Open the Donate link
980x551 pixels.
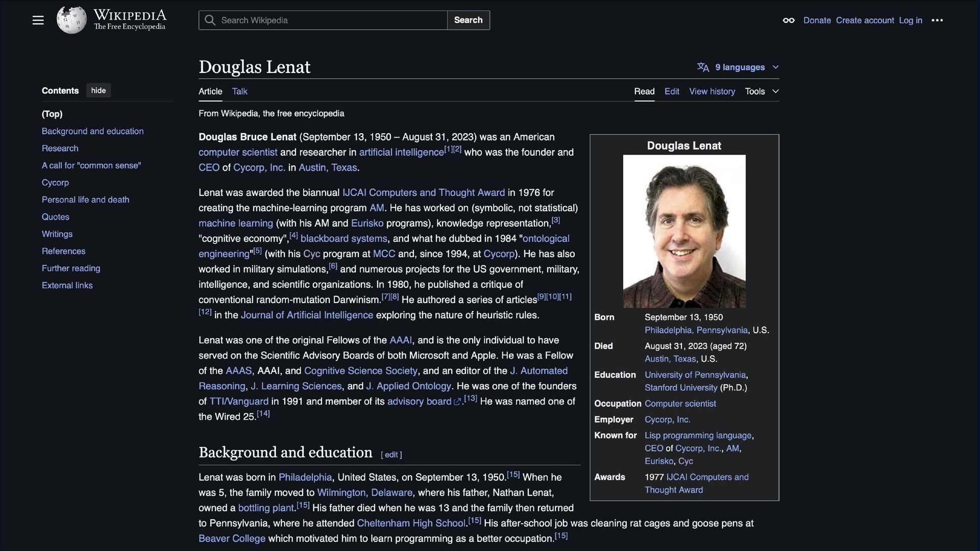[817, 20]
